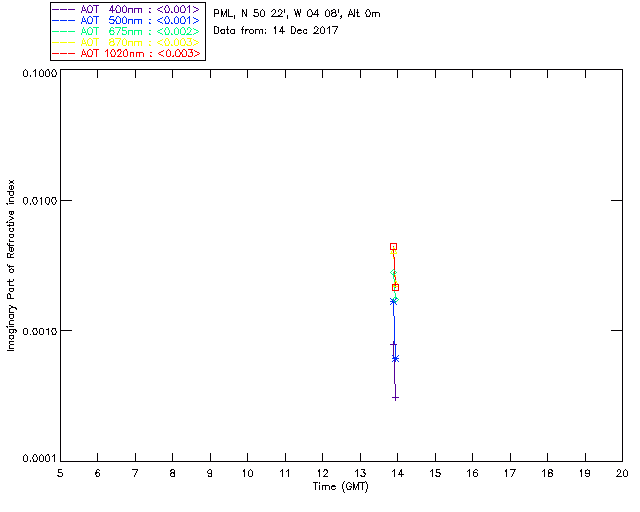Click the x-axis tick label 12
The width and height of the screenshot is (640, 512).
pyautogui.click(x=322, y=474)
